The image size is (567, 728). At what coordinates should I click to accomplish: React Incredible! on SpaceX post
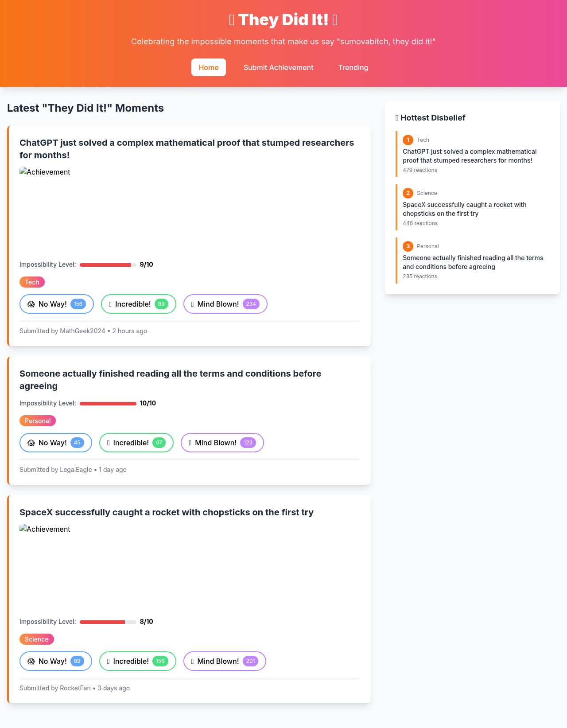137,661
